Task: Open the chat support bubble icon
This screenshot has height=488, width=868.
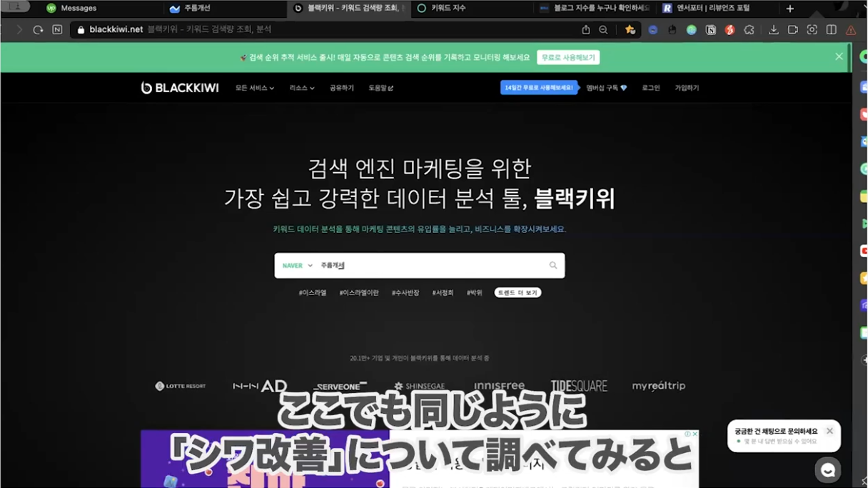Action: coord(827,469)
